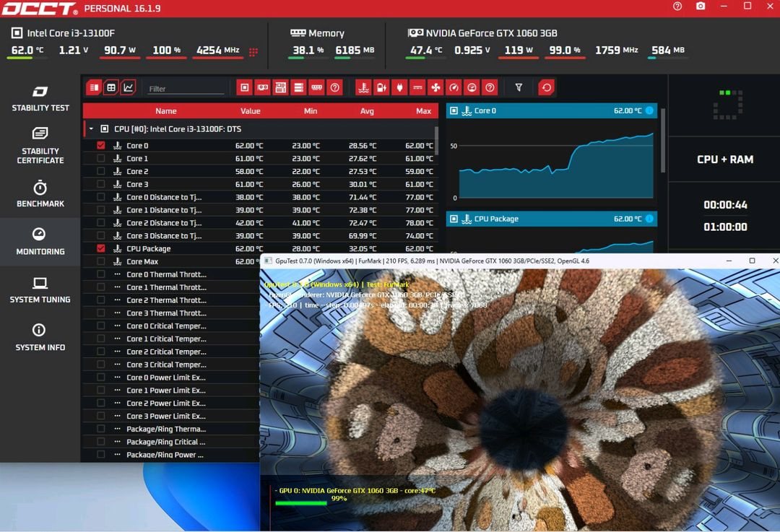780x532 pixels.
Task: Click the 00:00:44 elapsed timer
Action: point(725,205)
